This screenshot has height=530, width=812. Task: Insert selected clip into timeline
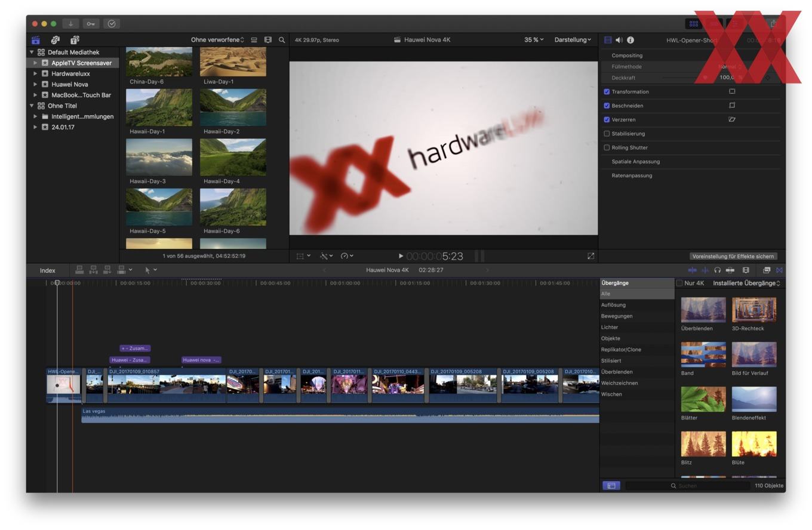point(93,270)
